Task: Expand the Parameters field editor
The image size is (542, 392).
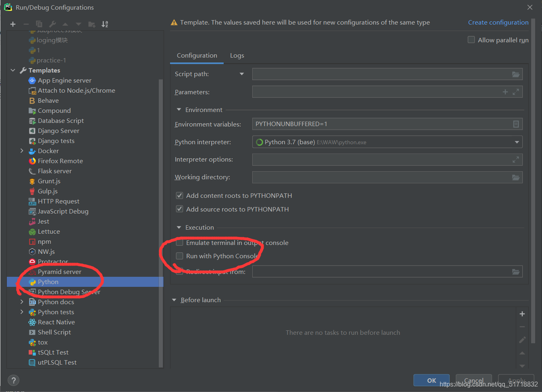Action: 516,92
